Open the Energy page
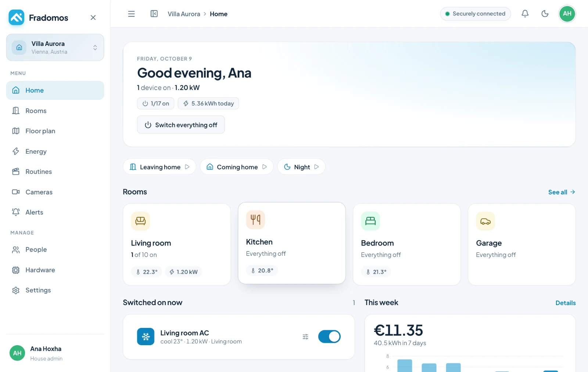588x372 pixels. (55, 151)
